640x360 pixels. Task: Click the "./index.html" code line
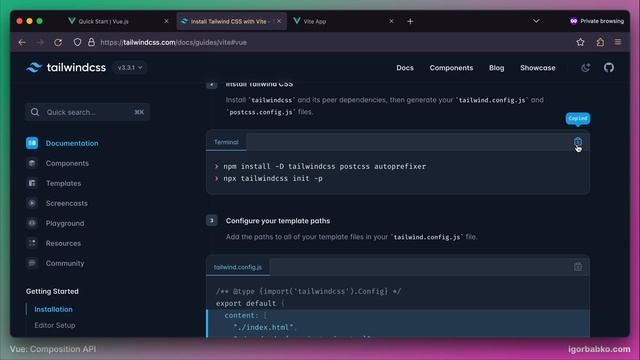(264, 327)
